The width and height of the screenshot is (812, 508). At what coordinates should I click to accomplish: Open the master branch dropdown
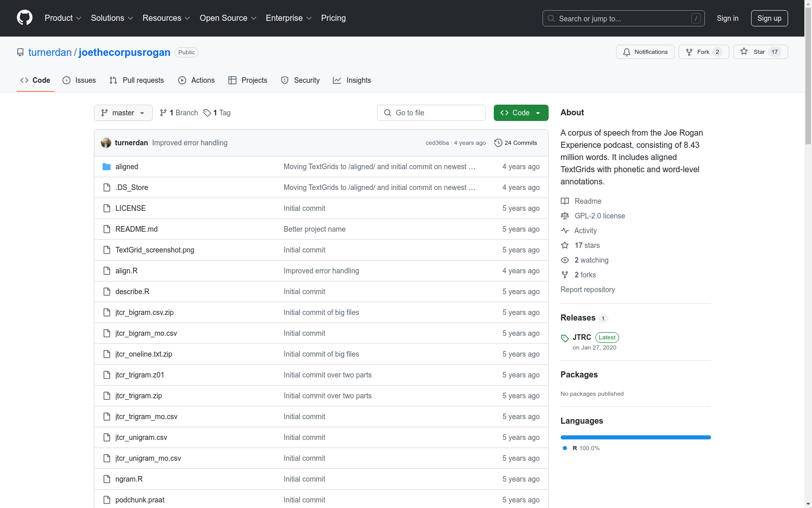click(123, 113)
